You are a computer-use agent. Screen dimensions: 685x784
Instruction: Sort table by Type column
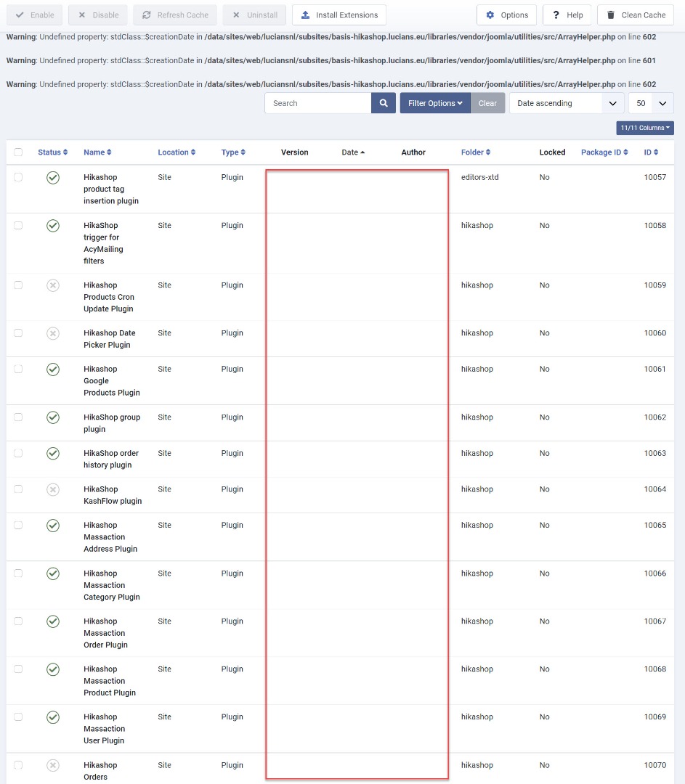coord(233,152)
